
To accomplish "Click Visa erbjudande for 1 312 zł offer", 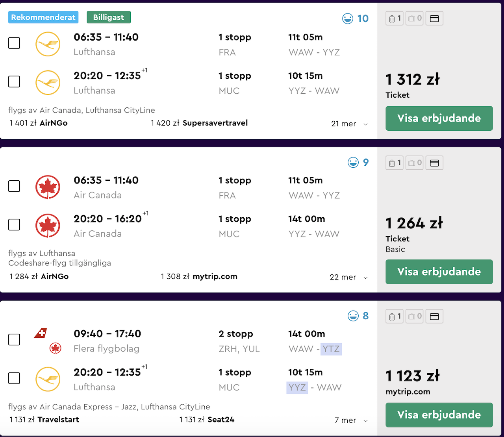I will pyautogui.click(x=439, y=118).
